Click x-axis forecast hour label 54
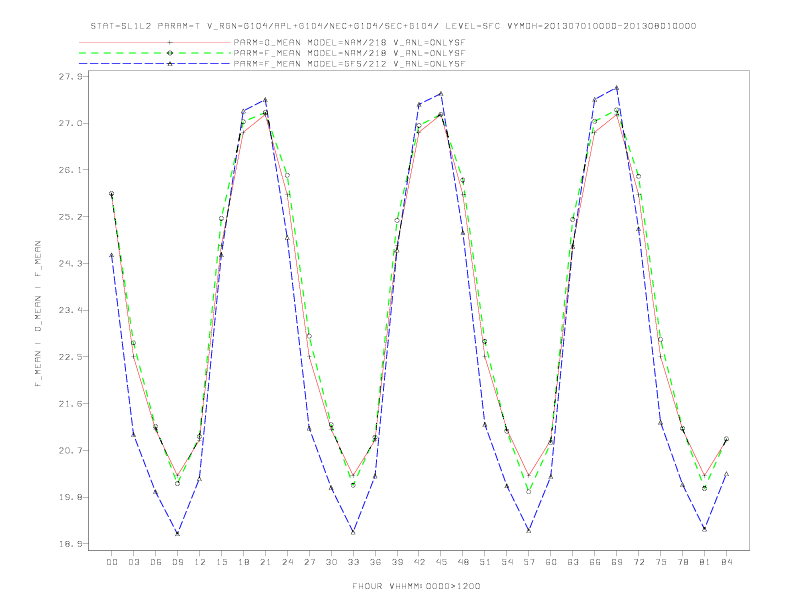The width and height of the screenshot is (792, 612). (507, 562)
